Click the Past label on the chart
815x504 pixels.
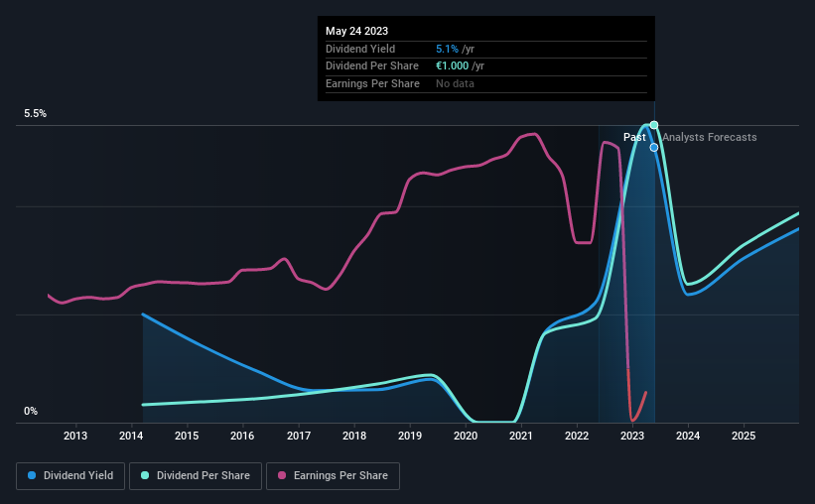tap(634, 137)
